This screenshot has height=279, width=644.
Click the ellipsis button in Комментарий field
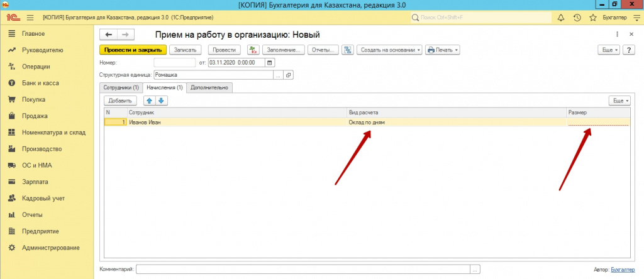pos(475,269)
